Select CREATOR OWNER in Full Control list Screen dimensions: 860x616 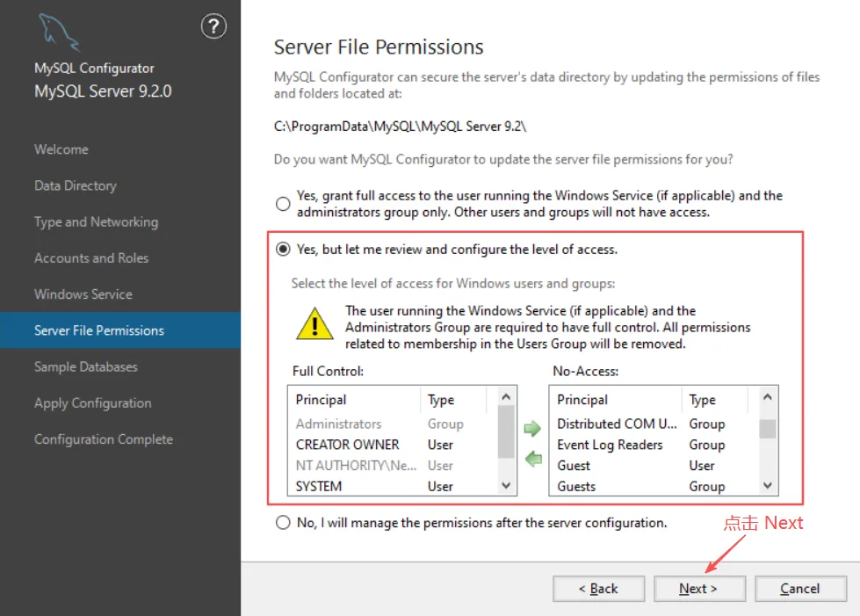tap(348, 445)
